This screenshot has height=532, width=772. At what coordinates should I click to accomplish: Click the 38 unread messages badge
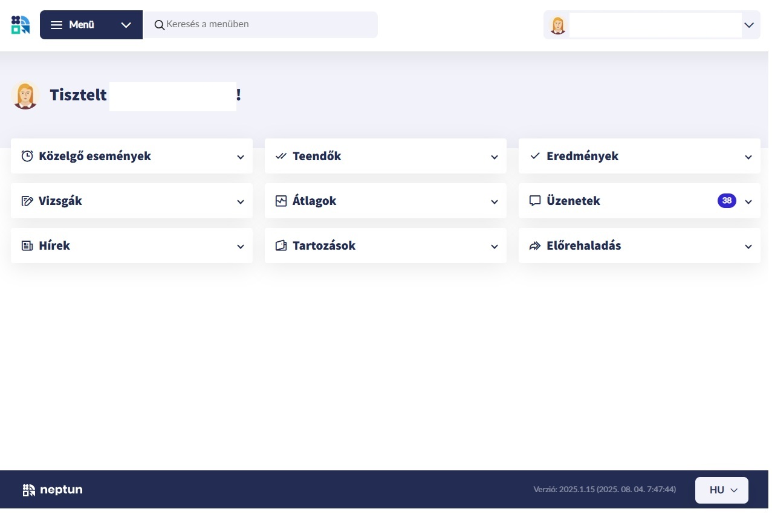coord(727,201)
